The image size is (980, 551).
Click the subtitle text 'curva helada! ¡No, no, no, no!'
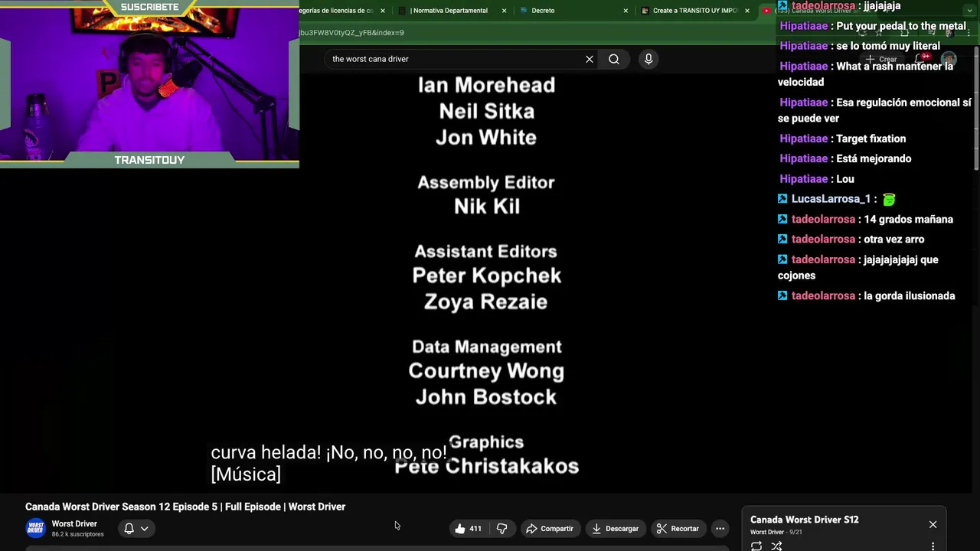[x=328, y=452]
